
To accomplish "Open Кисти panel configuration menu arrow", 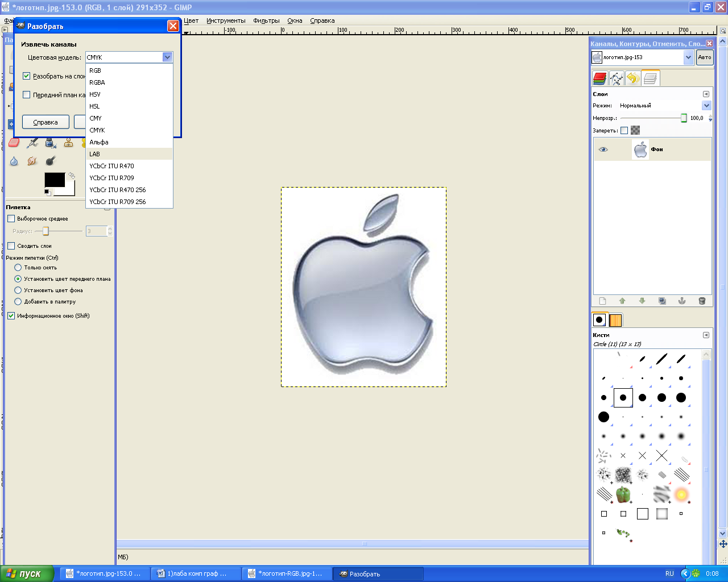I will (x=706, y=335).
